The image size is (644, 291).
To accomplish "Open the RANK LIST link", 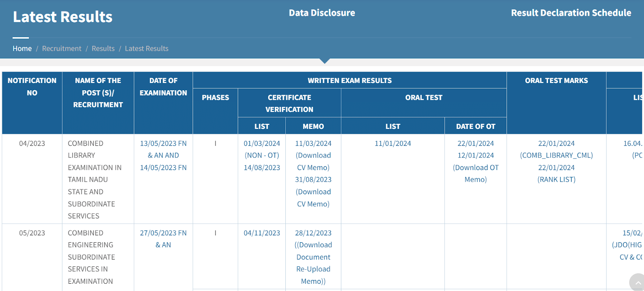I will (556, 180).
